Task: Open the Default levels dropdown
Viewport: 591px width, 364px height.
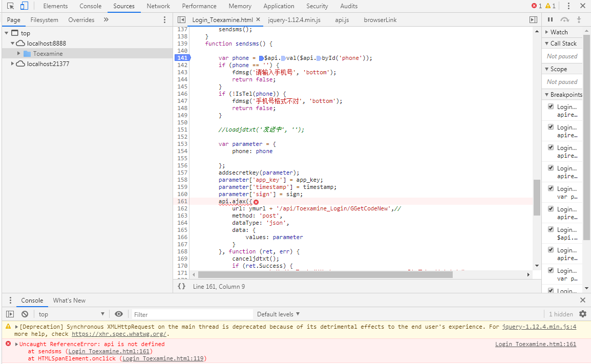Action: click(278, 314)
